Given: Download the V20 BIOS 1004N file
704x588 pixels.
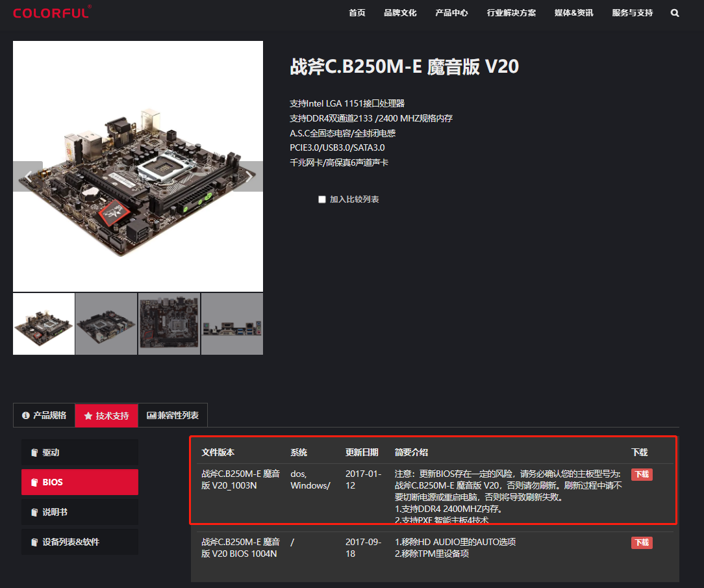Looking at the screenshot, I should [x=642, y=543].
